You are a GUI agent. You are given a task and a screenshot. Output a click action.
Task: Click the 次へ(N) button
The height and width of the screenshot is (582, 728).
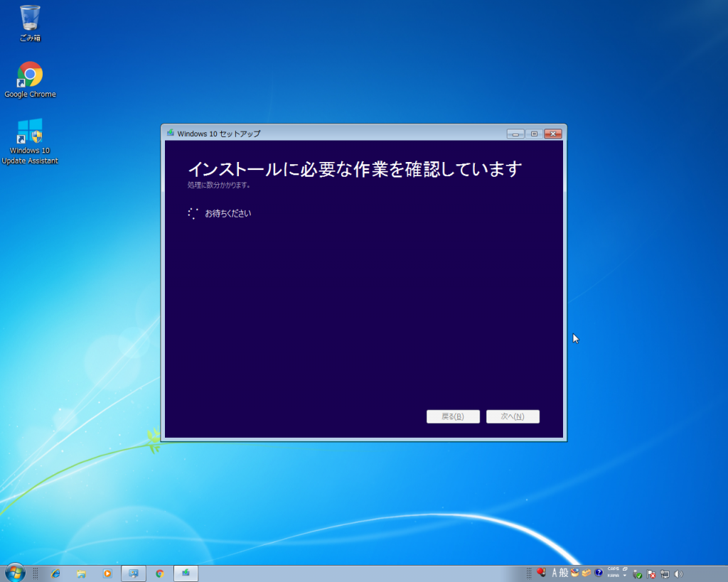(513, 416)
